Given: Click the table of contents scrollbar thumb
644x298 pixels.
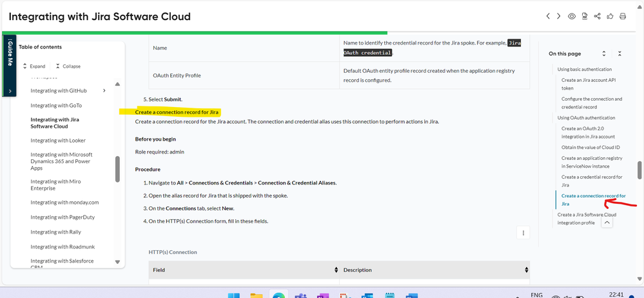Looking at the screenshot, I should coord(117,169).
